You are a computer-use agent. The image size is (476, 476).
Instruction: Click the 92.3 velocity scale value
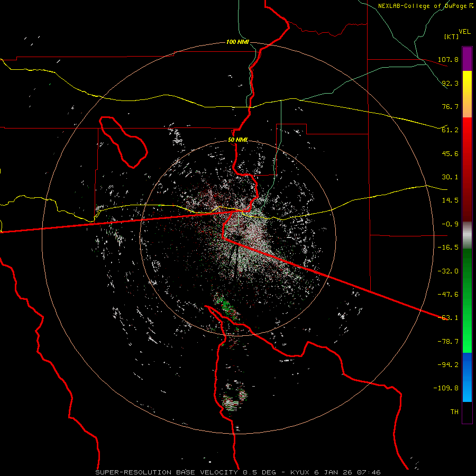(x=450, y=83)
